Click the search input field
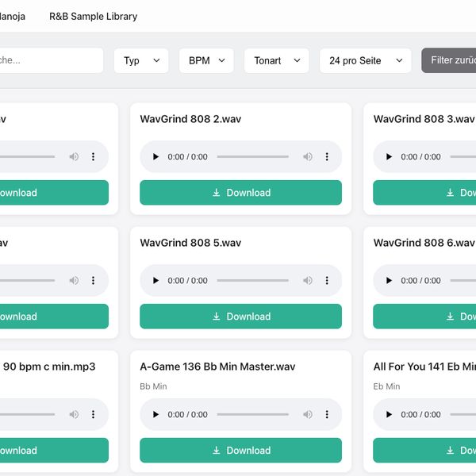476x476 pixels. coord(48,60)
